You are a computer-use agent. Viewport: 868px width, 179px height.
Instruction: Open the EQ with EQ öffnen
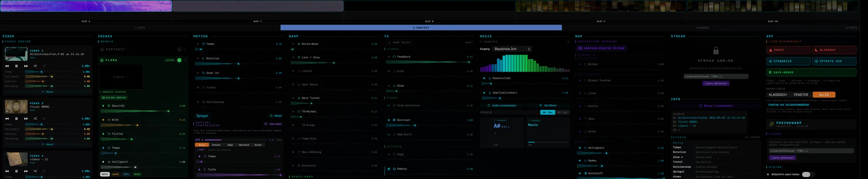[x=548, y=105]
